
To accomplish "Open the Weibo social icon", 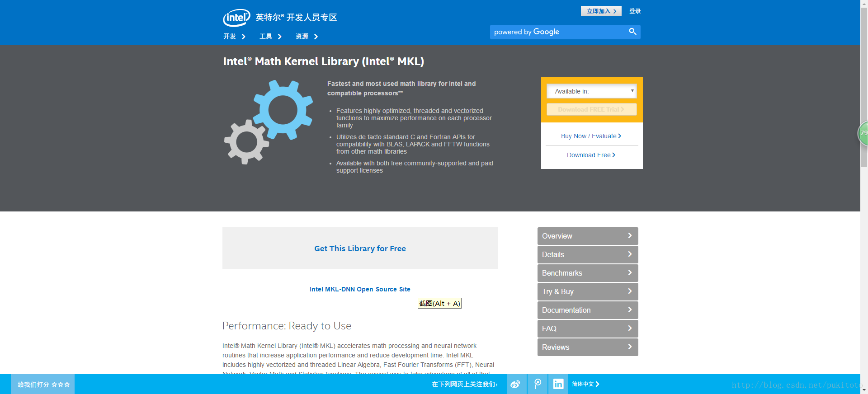I will [x=515, y=384].
